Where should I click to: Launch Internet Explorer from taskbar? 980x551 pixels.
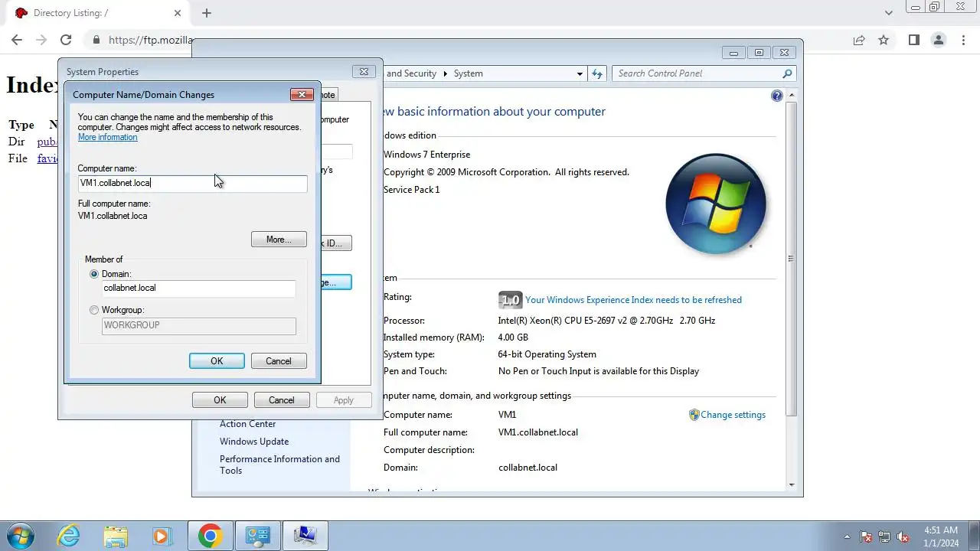(69, 536)
